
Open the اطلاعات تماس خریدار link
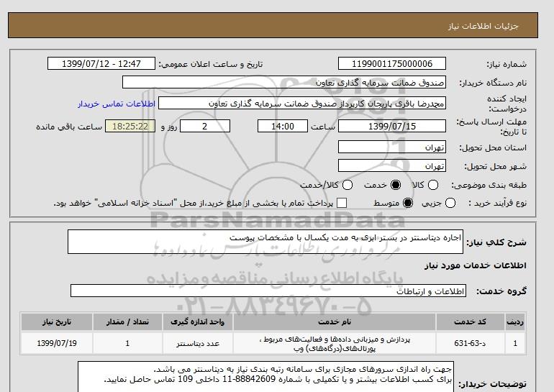pos(117,104)
